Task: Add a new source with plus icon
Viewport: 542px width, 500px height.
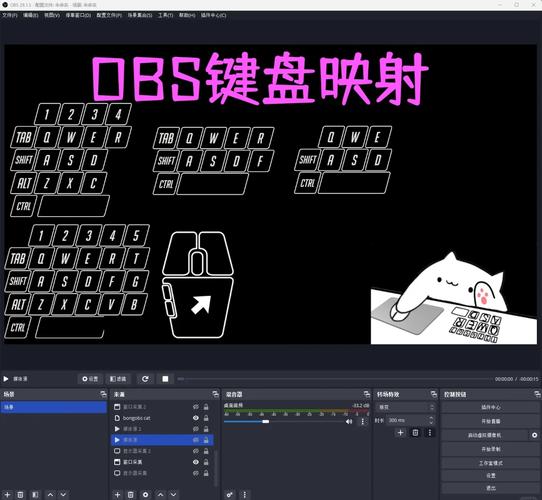Action: 118,495
